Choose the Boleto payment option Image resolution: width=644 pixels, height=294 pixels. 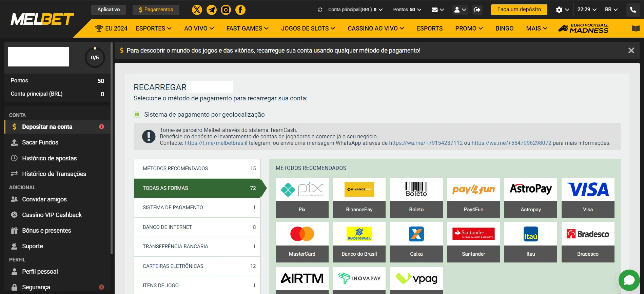pos(416,198)
